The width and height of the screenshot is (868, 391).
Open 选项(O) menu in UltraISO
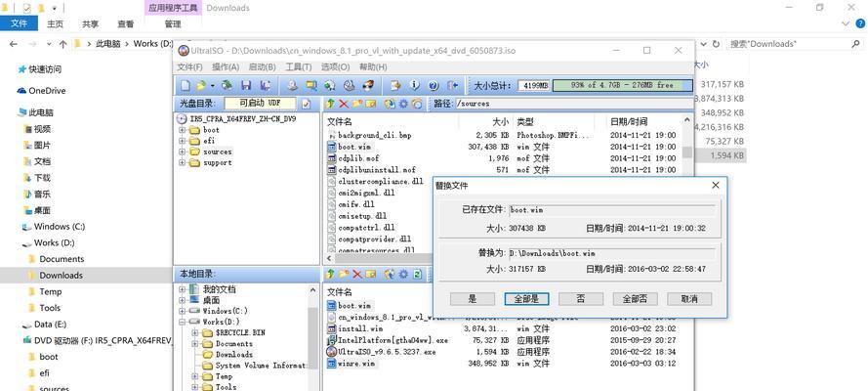pyautogui.click(x=336, y=67)
